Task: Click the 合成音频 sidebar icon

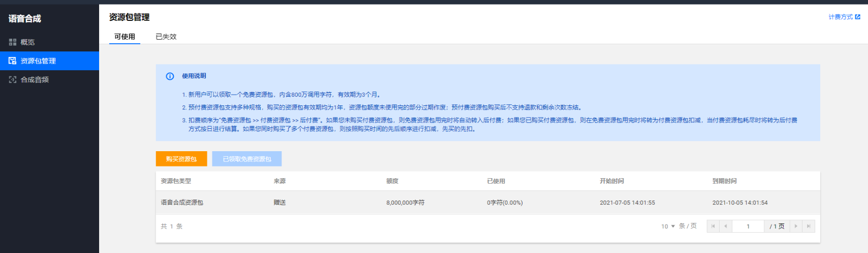Action: (x=13, y=79)
